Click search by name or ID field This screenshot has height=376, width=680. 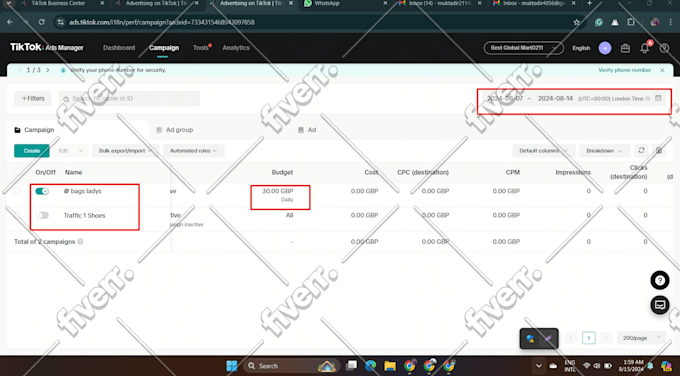click(x=129, y=98)
